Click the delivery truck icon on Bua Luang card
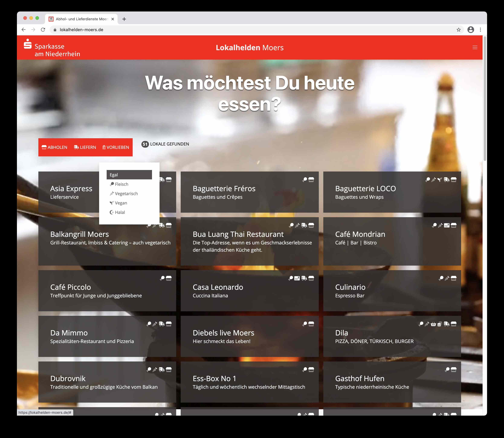Screen dimensions: 504x438 (x=304, y=225)
